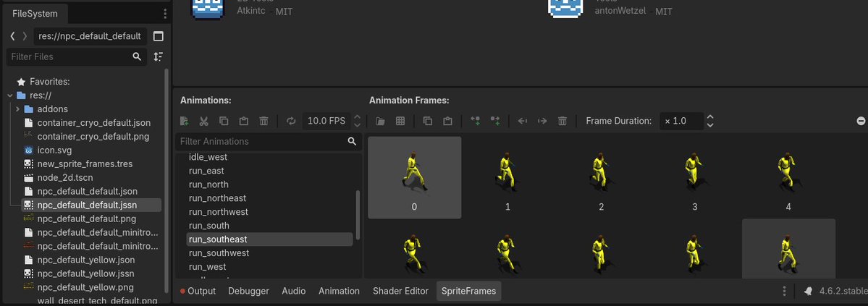Click the magnifier icon in Filter Animations
Viewport: 868px width, 306px height.
point(352,141)
